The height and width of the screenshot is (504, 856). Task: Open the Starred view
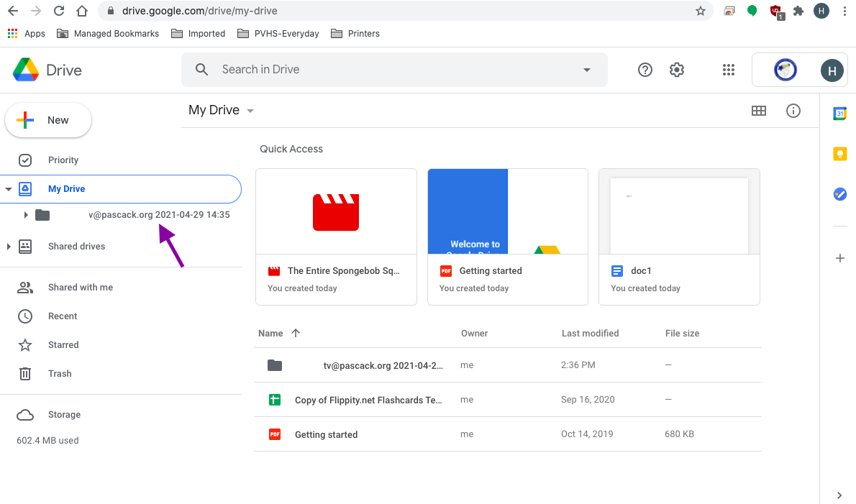coord(63,344)
